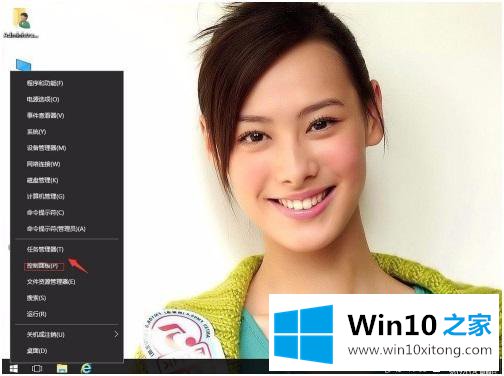Open 磁盘管理(K) from the menu

pos(67,180)
